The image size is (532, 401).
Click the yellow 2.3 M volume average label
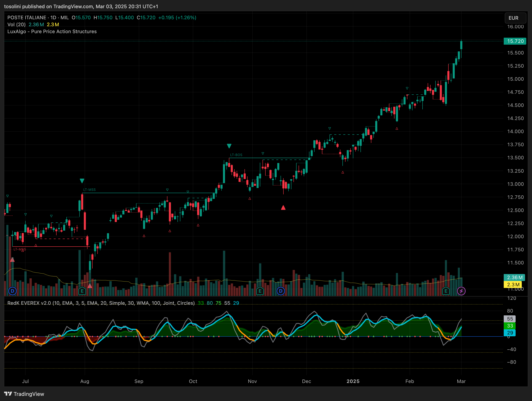(x=513, y=285)
